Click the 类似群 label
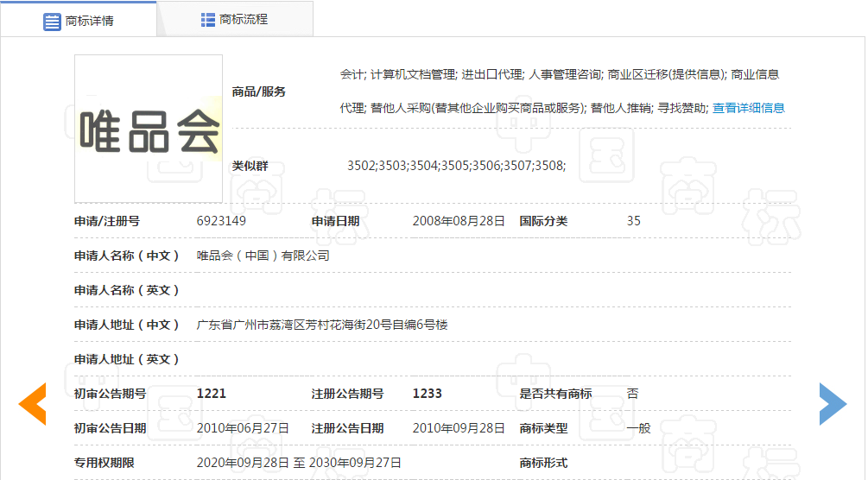The width and height of the screenshot is (868, 480). (x=250, y=166)
